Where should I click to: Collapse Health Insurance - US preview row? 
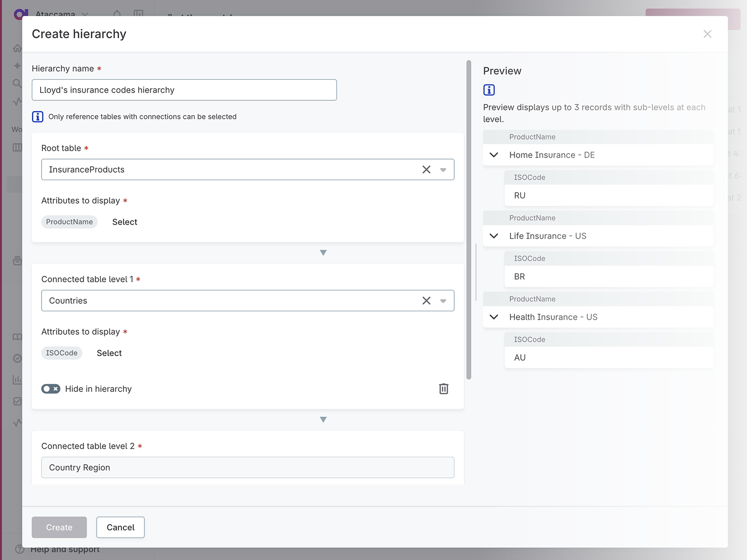click(494, 317)
